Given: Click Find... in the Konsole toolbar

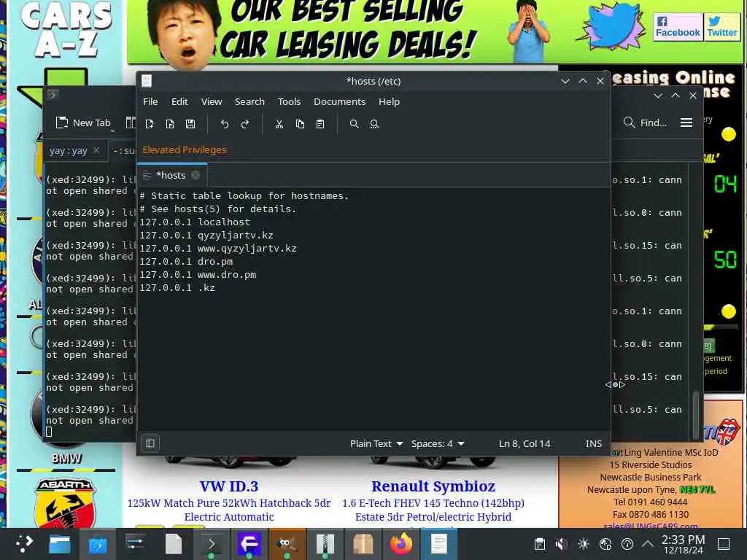Looking at the screenshot, I should click(646, 122).
